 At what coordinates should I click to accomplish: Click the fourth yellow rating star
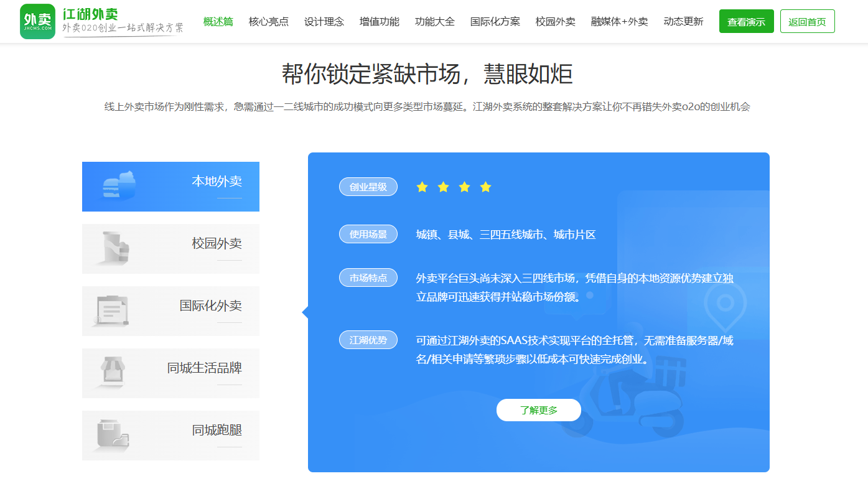[x=485, y=187]
